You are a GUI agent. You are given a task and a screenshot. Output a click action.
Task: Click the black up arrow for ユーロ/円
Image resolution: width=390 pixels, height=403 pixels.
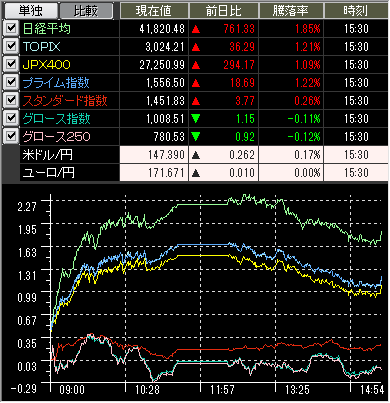click(x=196, y=173)
